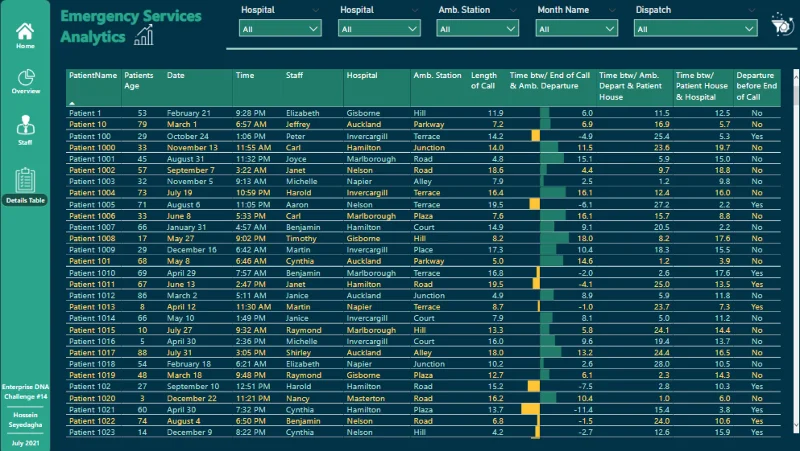The height and width of the screenshot is (451, 800).
Task: Expand chevron above Dispatch slicer
Action: point(752,10)
